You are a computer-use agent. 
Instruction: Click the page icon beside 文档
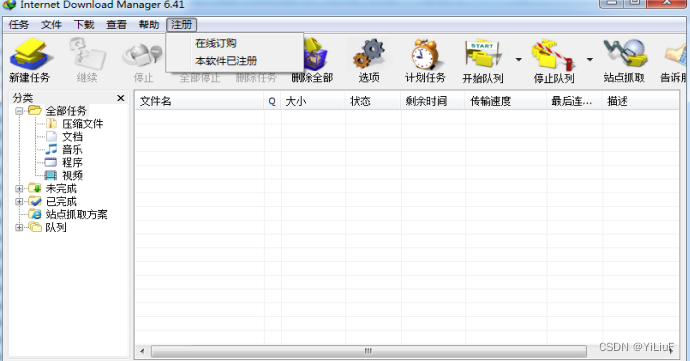(x=51, y=136)
